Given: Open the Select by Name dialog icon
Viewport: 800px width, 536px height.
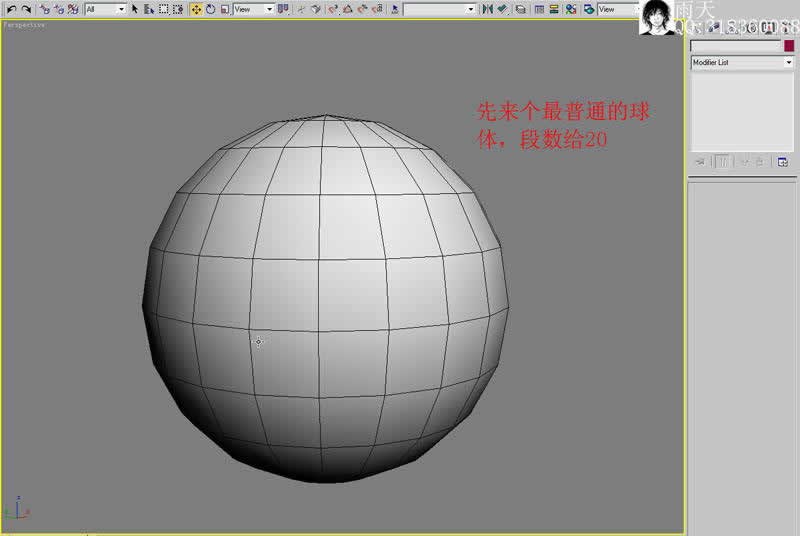Looking at the screenshot, I should [x=149, y=9].
